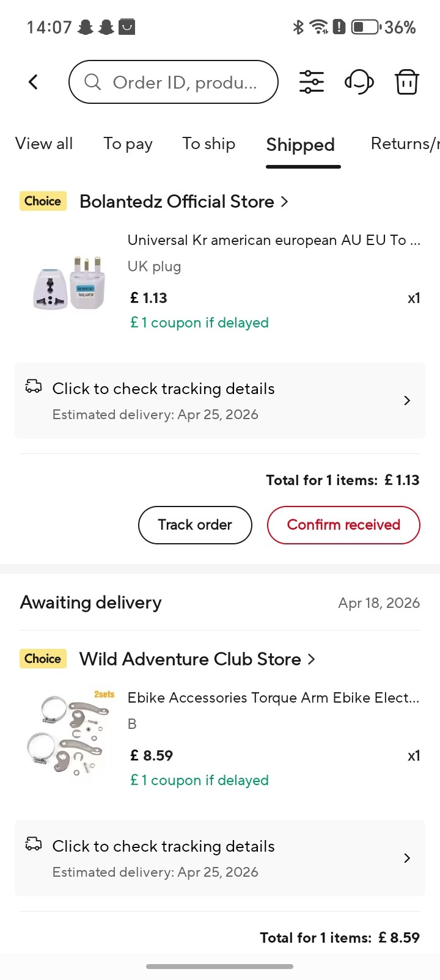This screenshot has height=980, width=440.
Task: Open the order filter sliders icon
Action: click(312, 82)
